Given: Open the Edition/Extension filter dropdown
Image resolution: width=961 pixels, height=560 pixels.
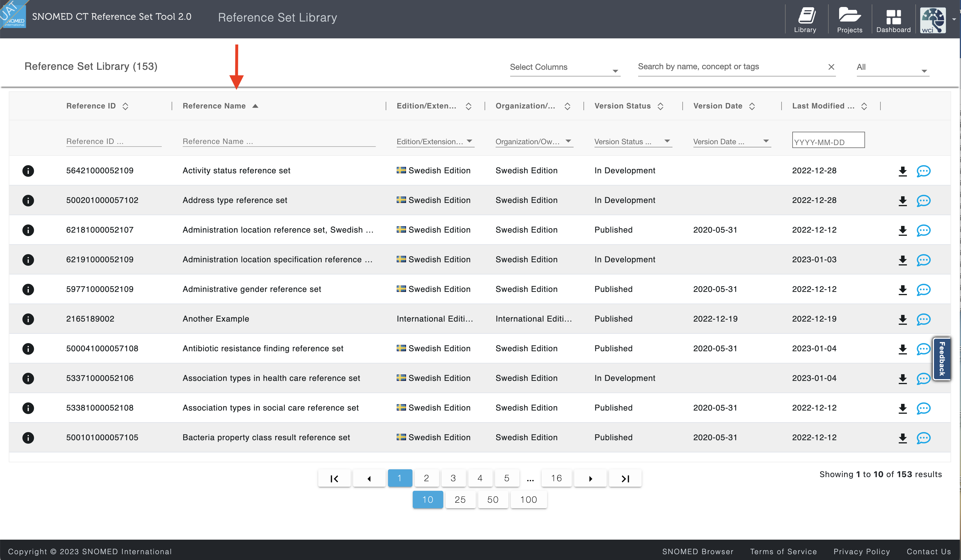Looking at the screenshot, I should [x=435, y=141].
